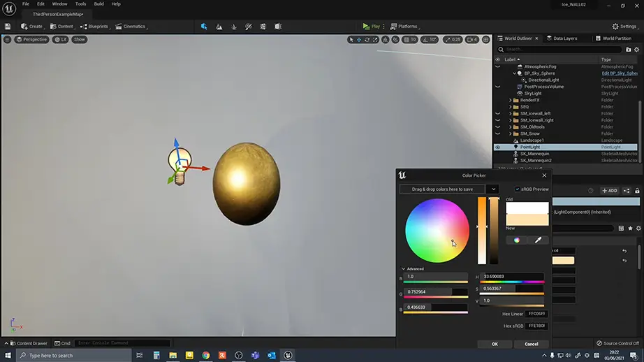Select the Foliage mode icon in toolbar
The image size is (644, 362).
(x=234, y=27)
